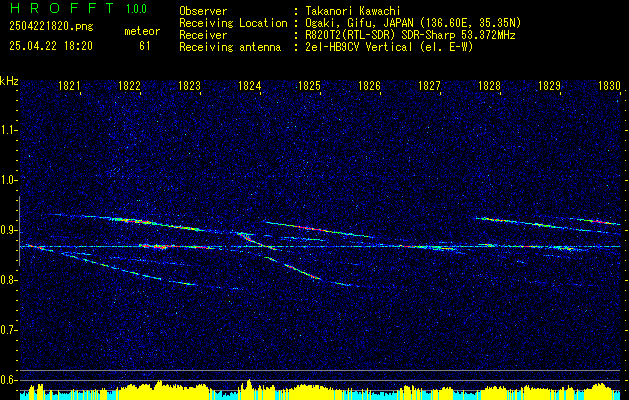629x400 pixels.
Task: Click the 1826 time axis marker
Action: coord(369,85)
